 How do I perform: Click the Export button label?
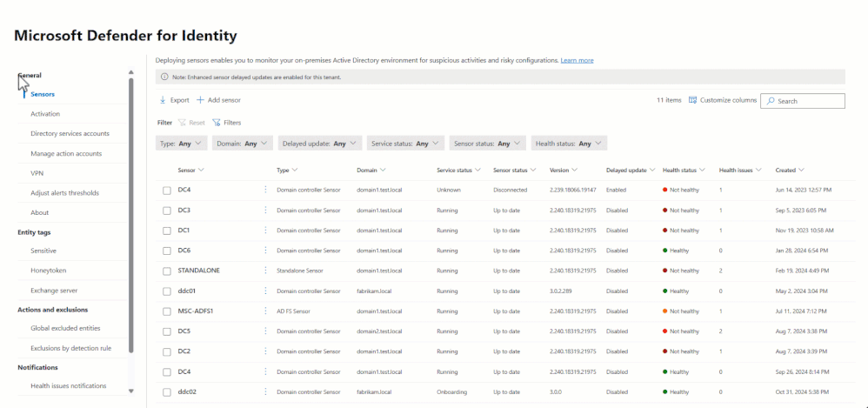click(x=179, y=100)
